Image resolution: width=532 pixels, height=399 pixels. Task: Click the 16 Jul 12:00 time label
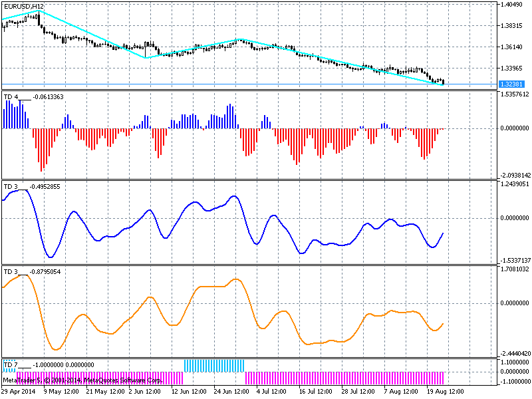click(x=316, y=392)
